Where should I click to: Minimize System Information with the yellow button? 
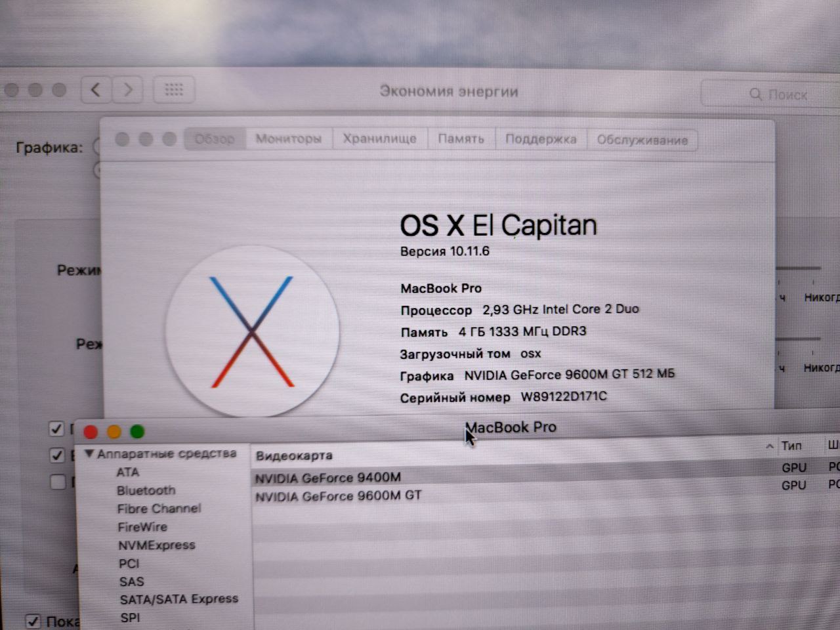click(114, 432)
